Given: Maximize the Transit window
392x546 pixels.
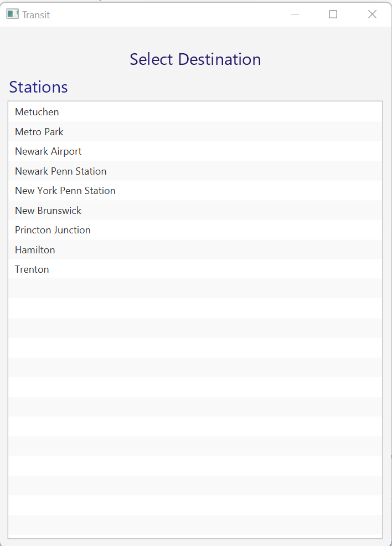Looking at the screenshot, I should [333, 14].
